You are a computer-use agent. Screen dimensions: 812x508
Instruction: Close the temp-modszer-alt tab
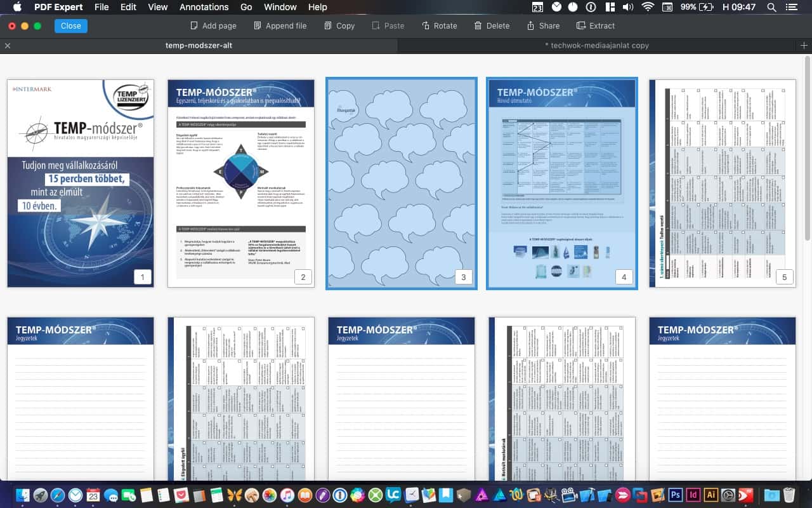[x=8, y=46]
